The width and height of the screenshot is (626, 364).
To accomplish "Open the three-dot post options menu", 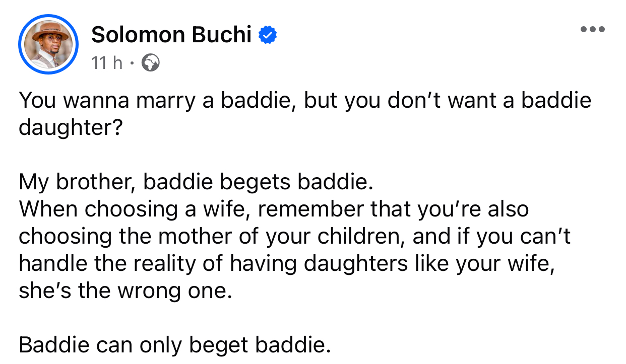I will (x=592, y=29).
